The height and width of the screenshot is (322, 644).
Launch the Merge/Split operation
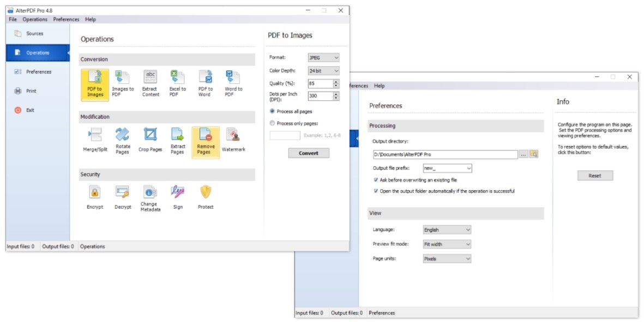point(95,140)
